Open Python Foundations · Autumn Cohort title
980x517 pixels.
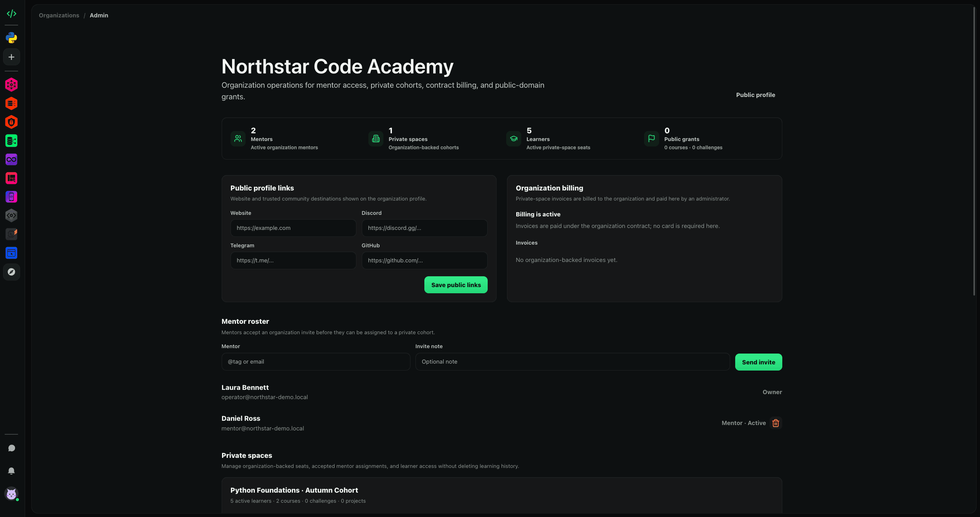coord(294,490)
